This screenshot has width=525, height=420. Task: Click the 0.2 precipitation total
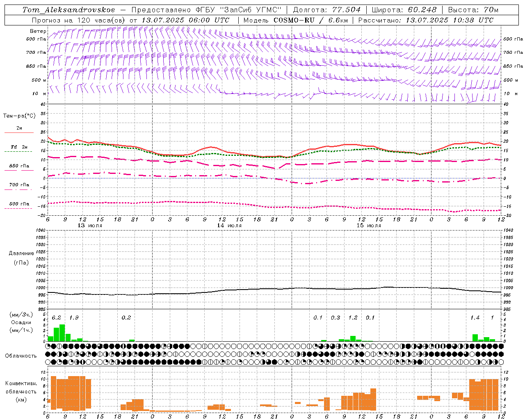pos(126,318)
